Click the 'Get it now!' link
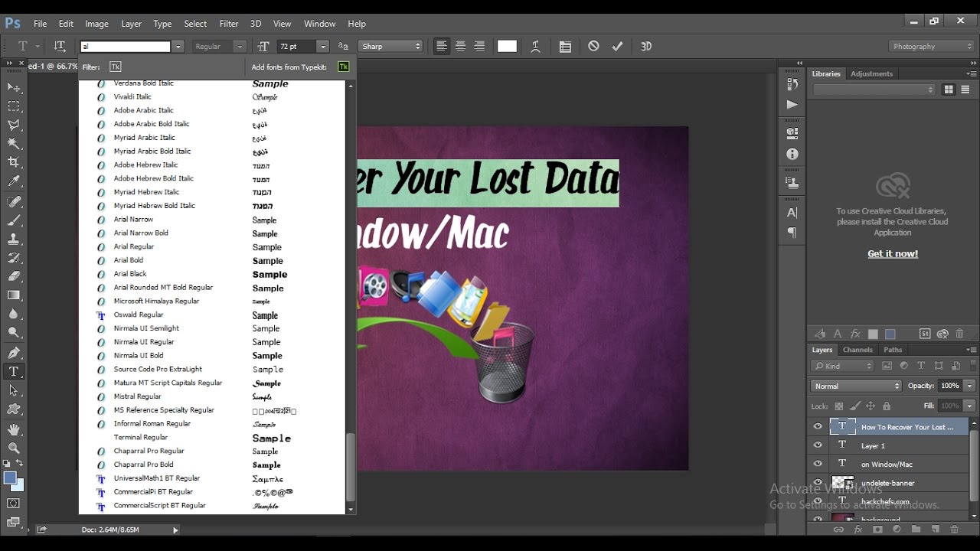This screenshot has width=980, height=551. point(893,253)
